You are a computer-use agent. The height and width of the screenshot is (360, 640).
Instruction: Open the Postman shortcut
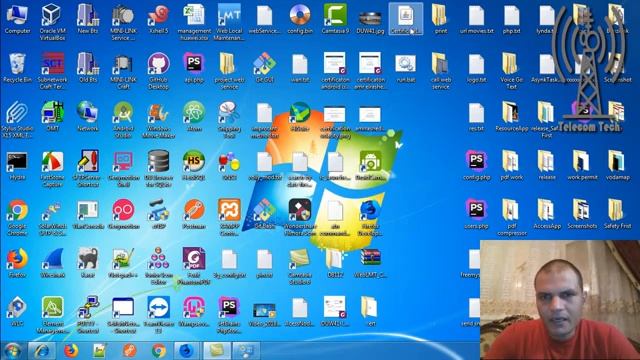click(x=194, y=215)
